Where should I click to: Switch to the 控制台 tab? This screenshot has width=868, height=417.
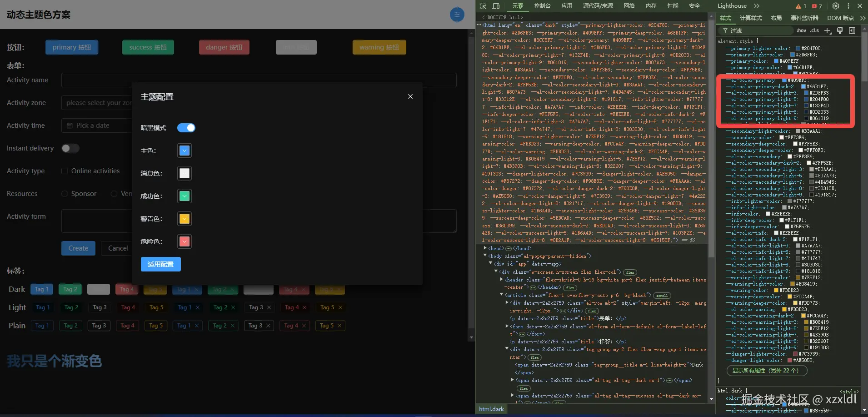click(x=542, y=6)
